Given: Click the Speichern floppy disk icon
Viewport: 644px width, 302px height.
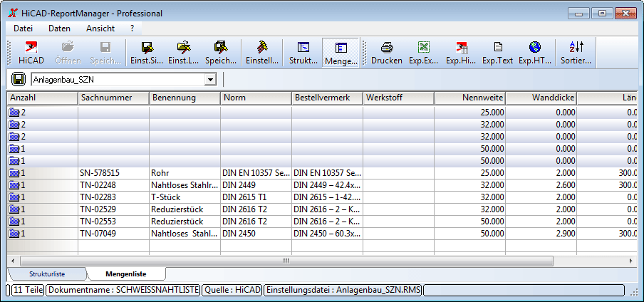Looking at the screenshot, I should point(105,47).
